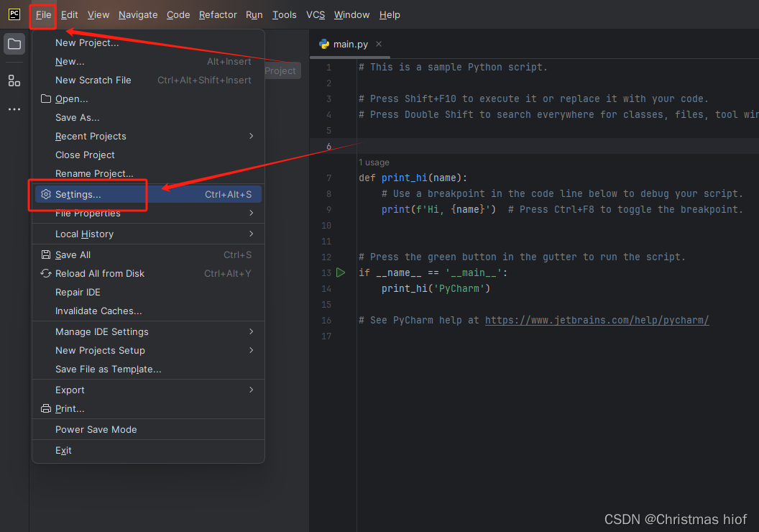759x532 pixels.
Task: Click the green run gutter arrow
Action: (341, 272)
